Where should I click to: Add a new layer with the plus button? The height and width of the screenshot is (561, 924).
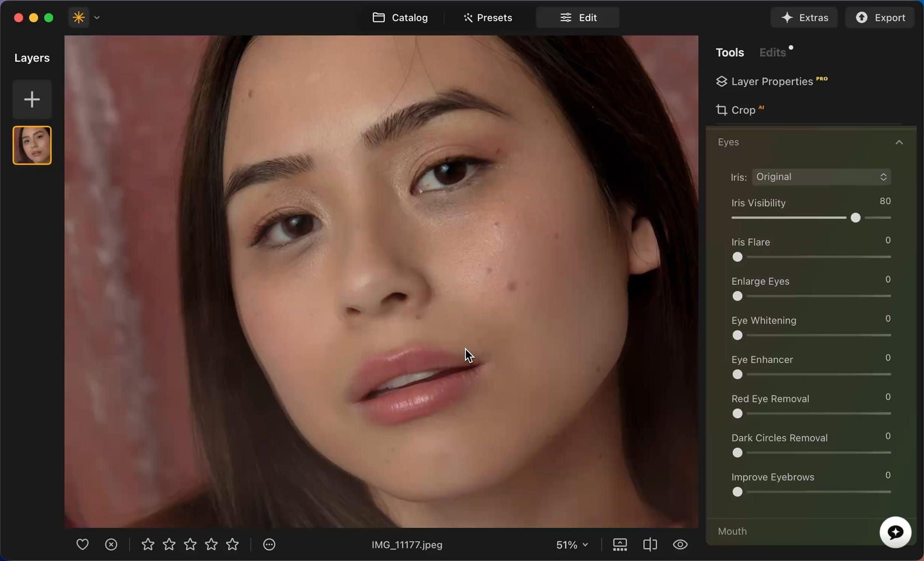32,99
